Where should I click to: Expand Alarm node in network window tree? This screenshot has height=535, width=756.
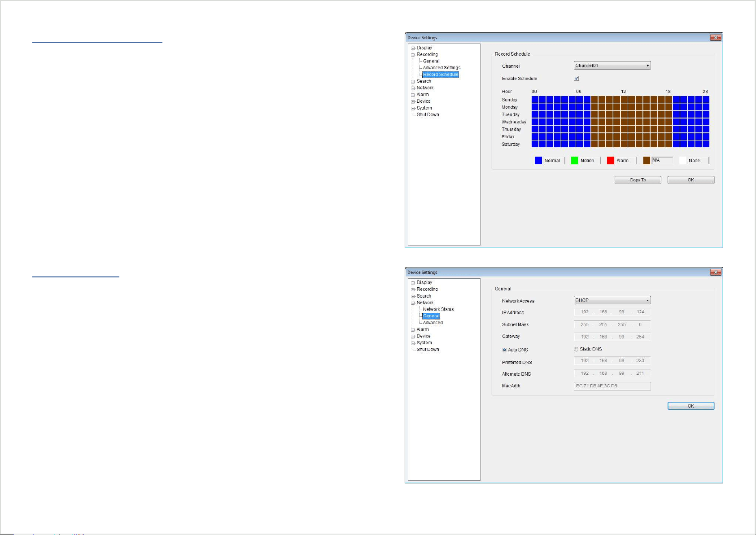click(413, 330)
